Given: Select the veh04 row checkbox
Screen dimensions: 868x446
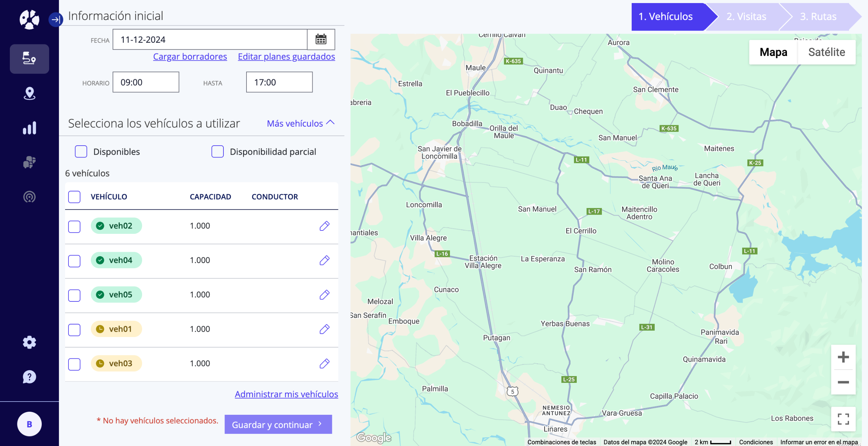Looking at the screenshot, I should [74, 261].
